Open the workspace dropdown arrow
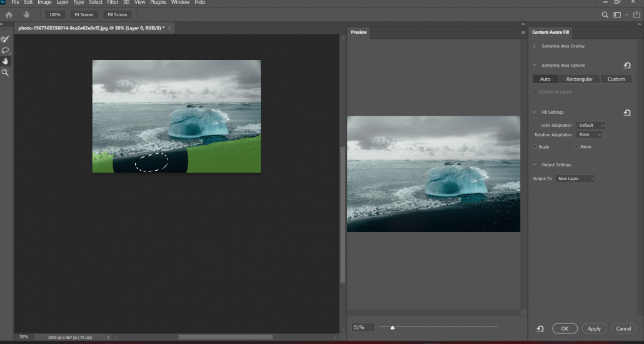644x344 pixels. (x=626, y=15)
